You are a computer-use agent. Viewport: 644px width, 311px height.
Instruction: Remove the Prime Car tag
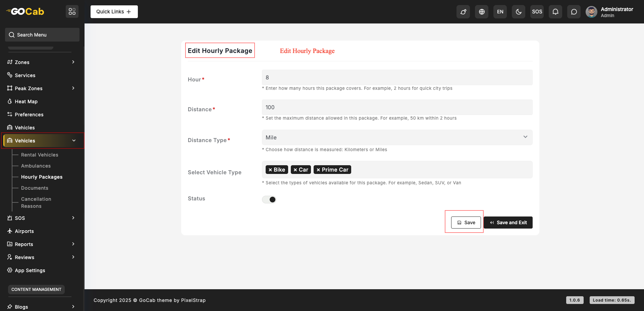pyautogui.click(x=318, y=170)
